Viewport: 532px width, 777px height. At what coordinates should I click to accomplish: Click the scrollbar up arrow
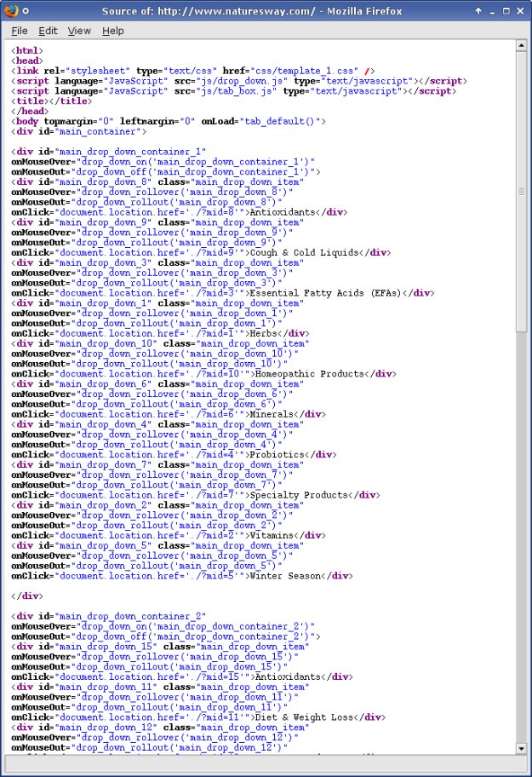[521, 46]
